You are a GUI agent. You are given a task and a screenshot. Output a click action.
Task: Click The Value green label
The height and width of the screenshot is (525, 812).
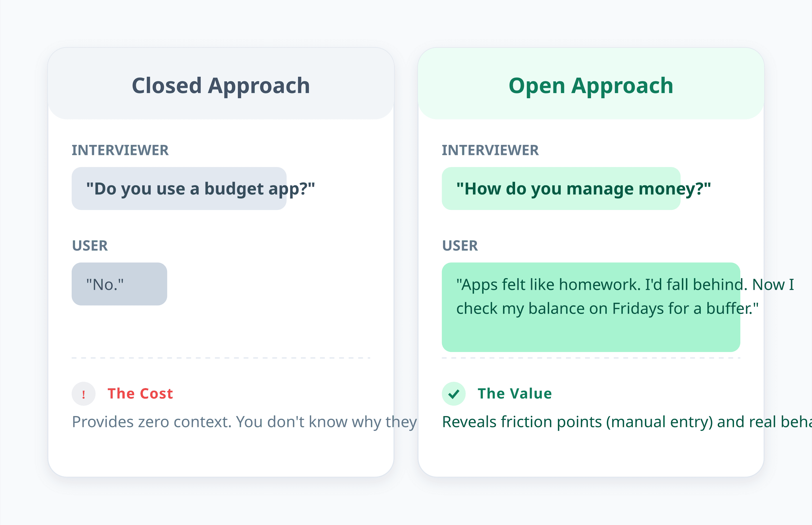(514, 394)
